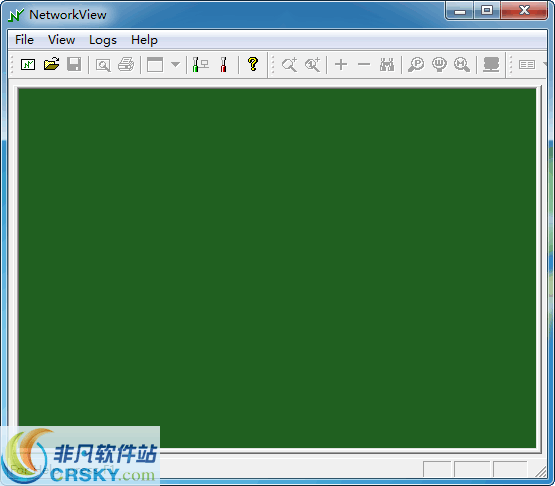Viewport: 555px width, 486px height.
Task: Expand the window layout dropdown arrow
Action: [x=176, y=65]
